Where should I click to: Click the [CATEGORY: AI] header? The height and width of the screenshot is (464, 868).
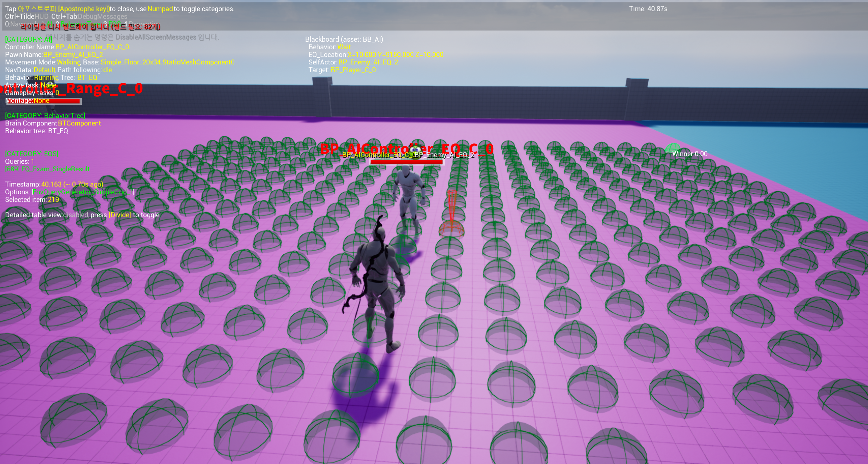point(28,39)
